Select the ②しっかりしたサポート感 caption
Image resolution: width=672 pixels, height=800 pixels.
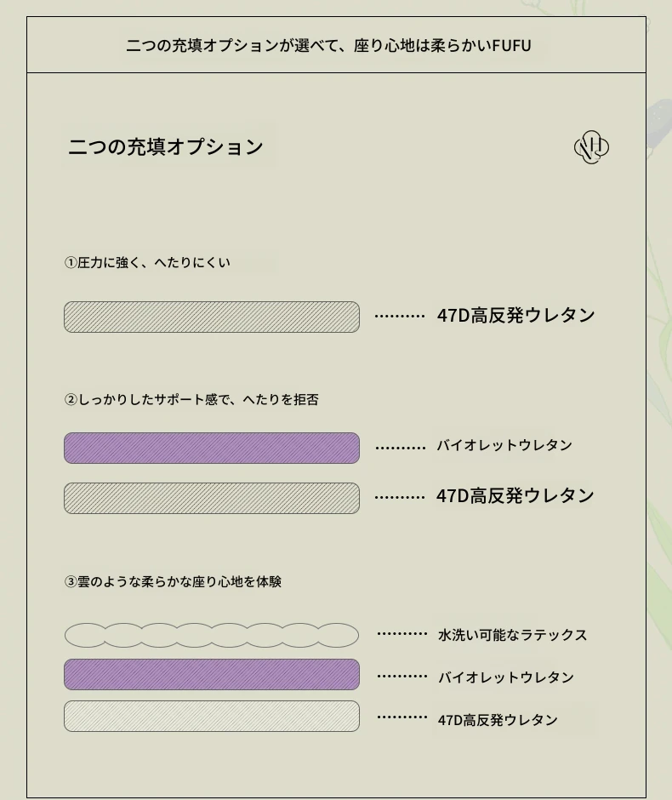(191, 399)
